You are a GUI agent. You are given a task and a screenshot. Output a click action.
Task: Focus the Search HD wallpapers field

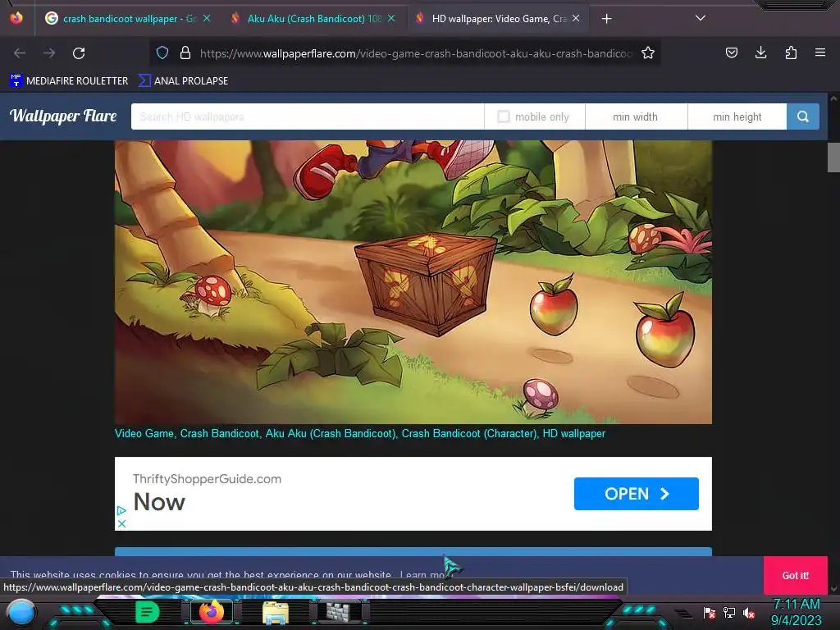tap(308, 116)
